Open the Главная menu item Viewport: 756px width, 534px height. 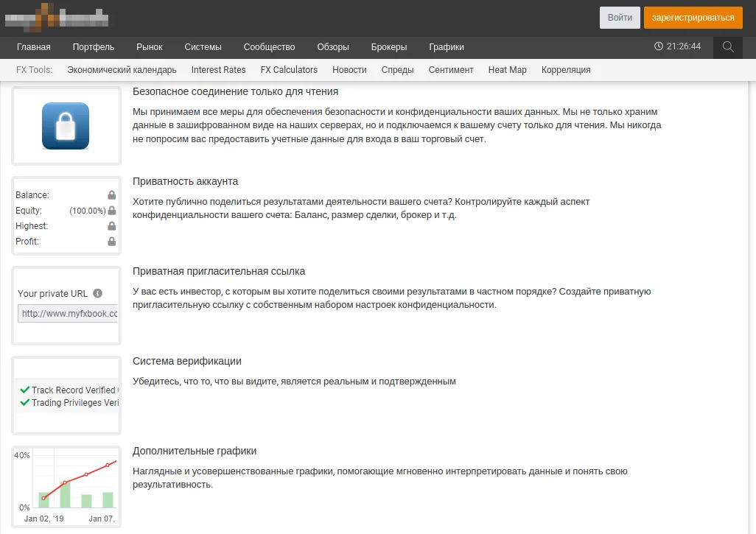pyautogui.click(x=34, y=46)
